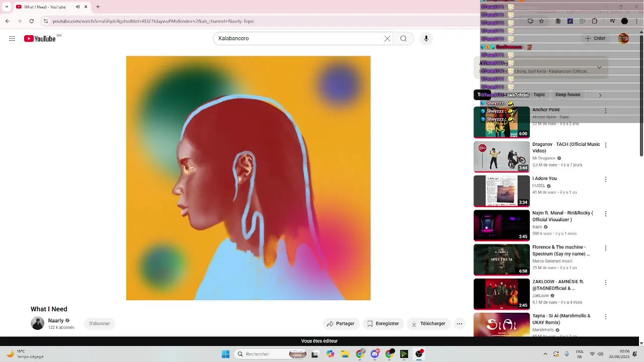
Task: Subscribe with the S'abonner button
Action: coord(100,324)
